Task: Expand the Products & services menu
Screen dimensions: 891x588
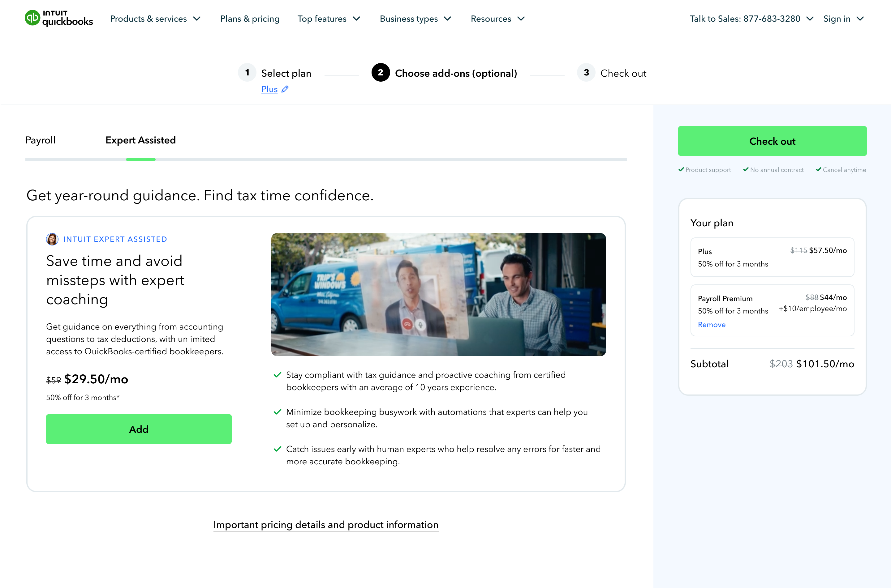Action: tap(155, 19)
